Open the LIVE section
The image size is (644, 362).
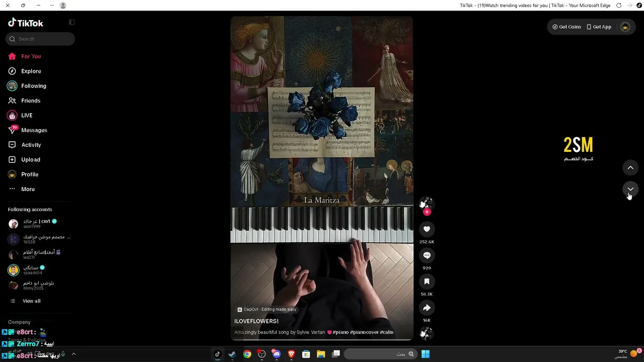click(x=27, y=115)
